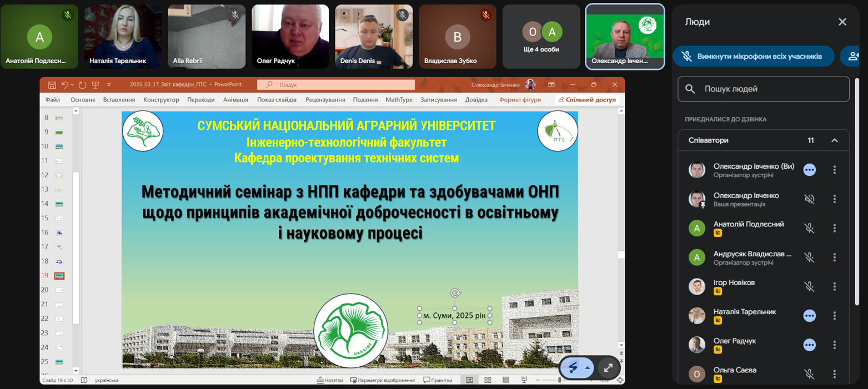Click the Спільний доступ share button
This screenshot has width=868, height=389.
click(x=587, y=100)
